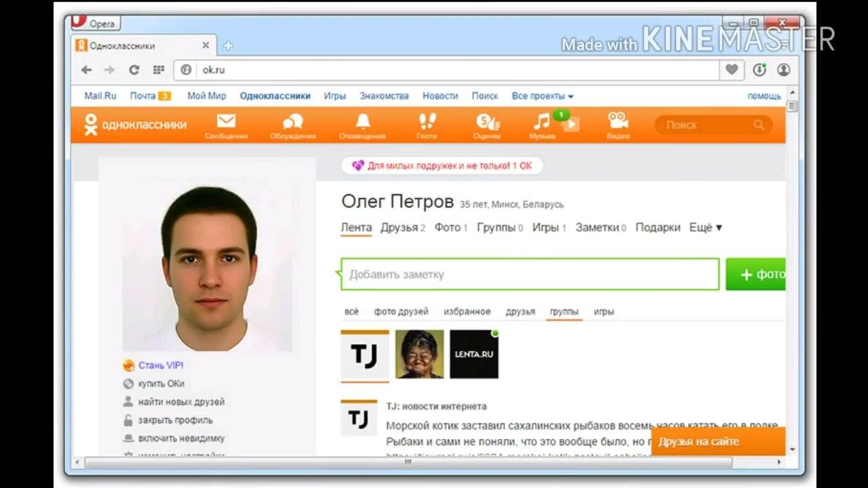Click the browser forward arrow
The width and height of the screenshot is (868, 488).
[x=109, y=70]
